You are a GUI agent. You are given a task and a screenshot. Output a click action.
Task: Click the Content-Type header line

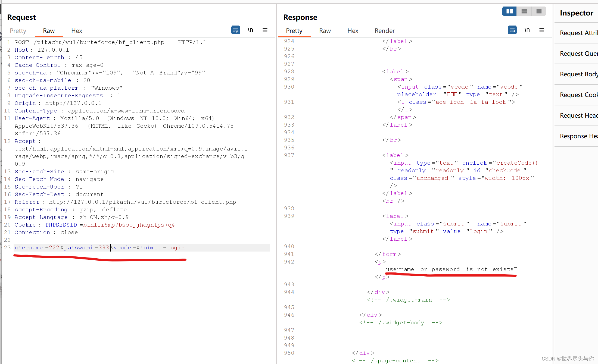coord(99,111)
